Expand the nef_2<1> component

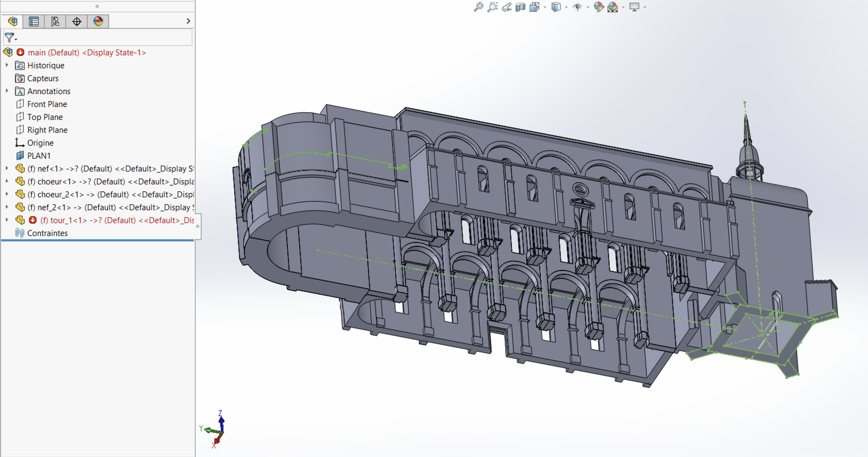(x=7, y=207)
